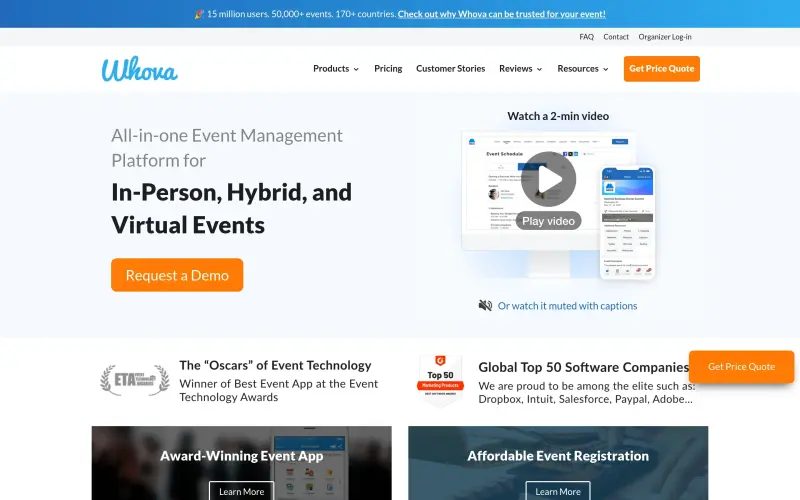The width and height of the screenshot is (800, 500).
Task: Open the Contact link
Action: pyautogui.click(x=616, y=37)
